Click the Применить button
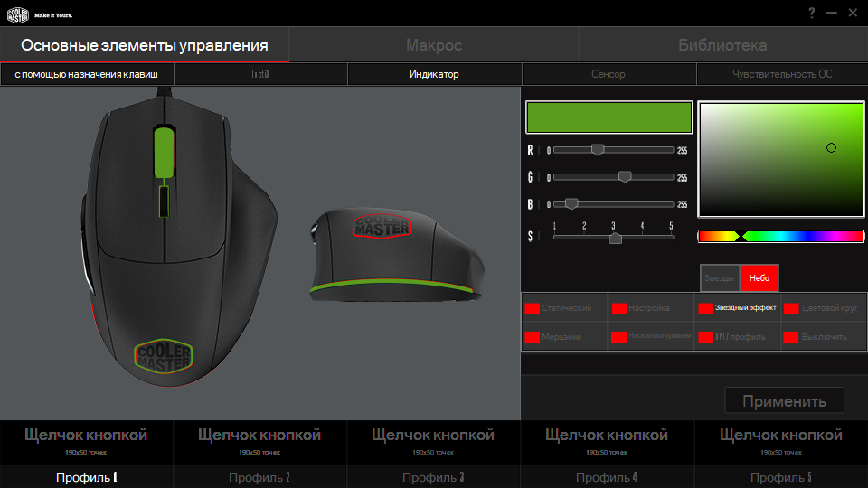This screenshot has height=488, width=868. pyautogui.click(x=785, y=400)
